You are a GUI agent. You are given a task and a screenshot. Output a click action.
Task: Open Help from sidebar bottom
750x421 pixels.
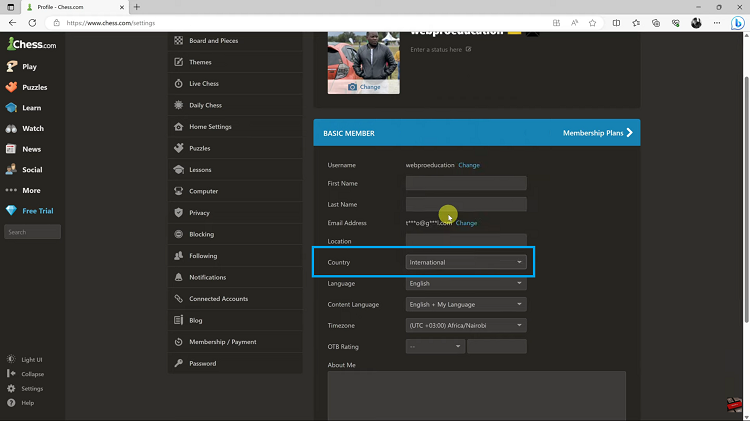click(21, 403)
